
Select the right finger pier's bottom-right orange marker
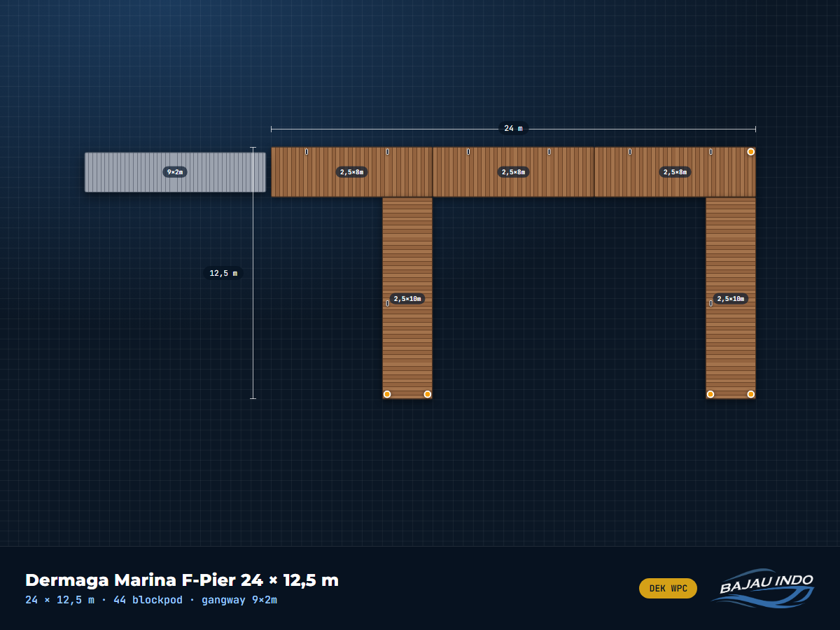tap(751, 394)
